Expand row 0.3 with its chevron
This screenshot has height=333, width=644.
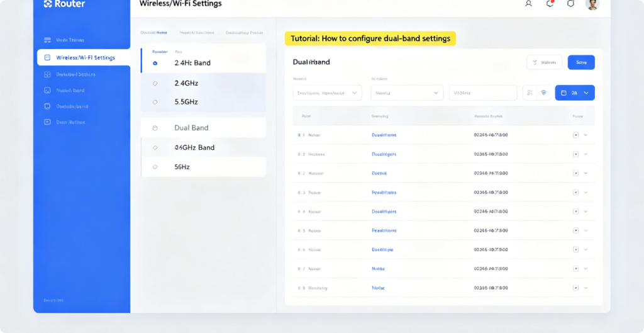coord(586,192)
